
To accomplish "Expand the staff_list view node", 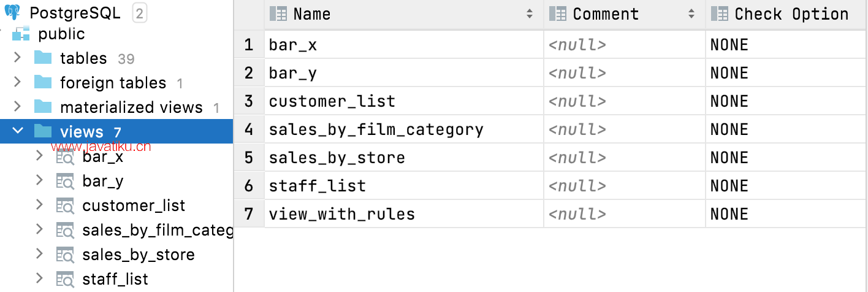I will (40, 279).
